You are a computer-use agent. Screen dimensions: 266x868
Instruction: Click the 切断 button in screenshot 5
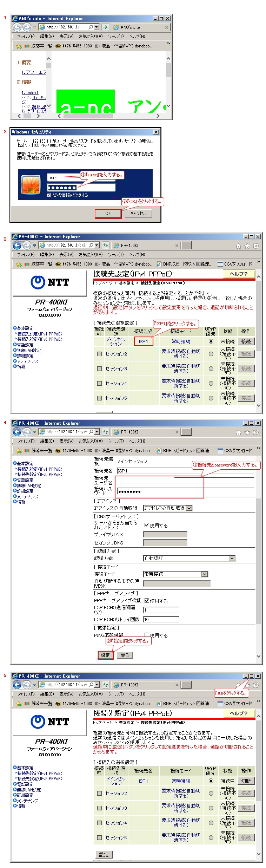tap(246, 781)
